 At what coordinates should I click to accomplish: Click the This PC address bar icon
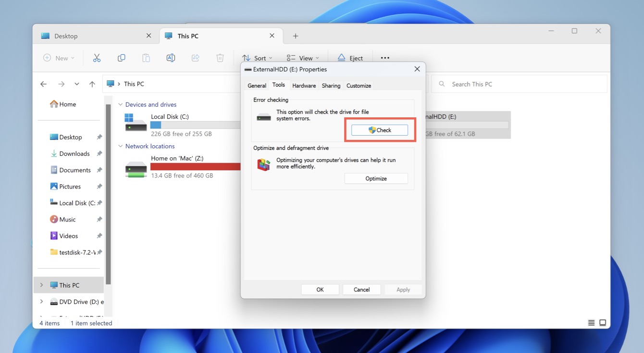click(111, 84)
